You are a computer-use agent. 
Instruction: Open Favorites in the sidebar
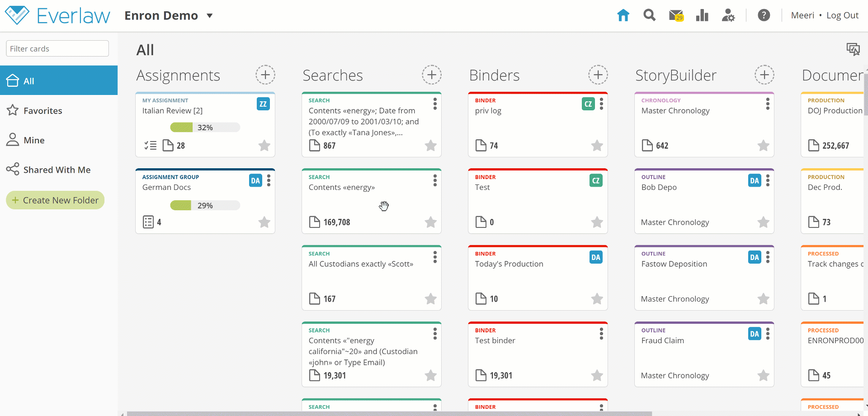(59, 110)
